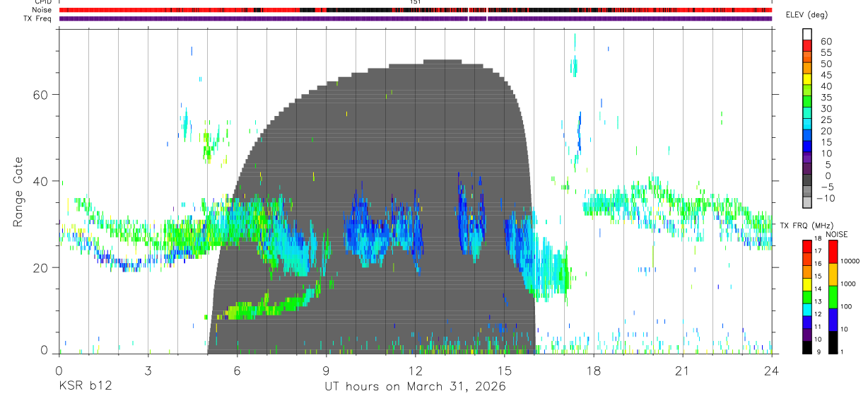The width and height of the screenshot is (868, 401).
Task: Click the '18' label on TX FRQ scale
Action: point(818,239)
